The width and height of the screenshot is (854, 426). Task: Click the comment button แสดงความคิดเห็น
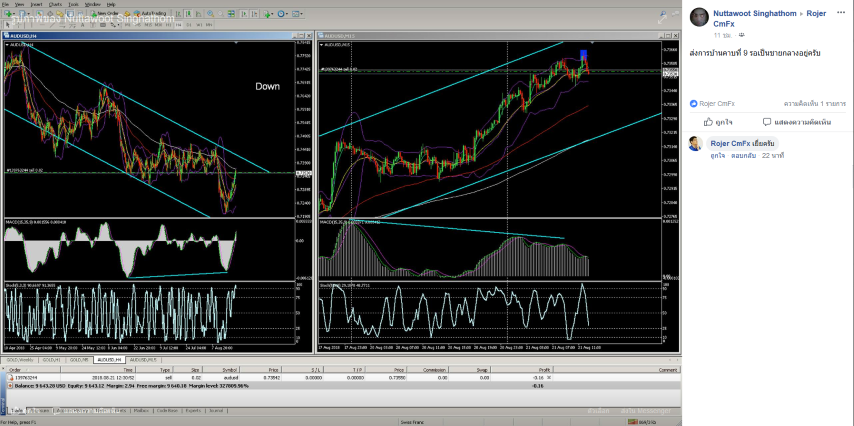(x=797, y=122)
